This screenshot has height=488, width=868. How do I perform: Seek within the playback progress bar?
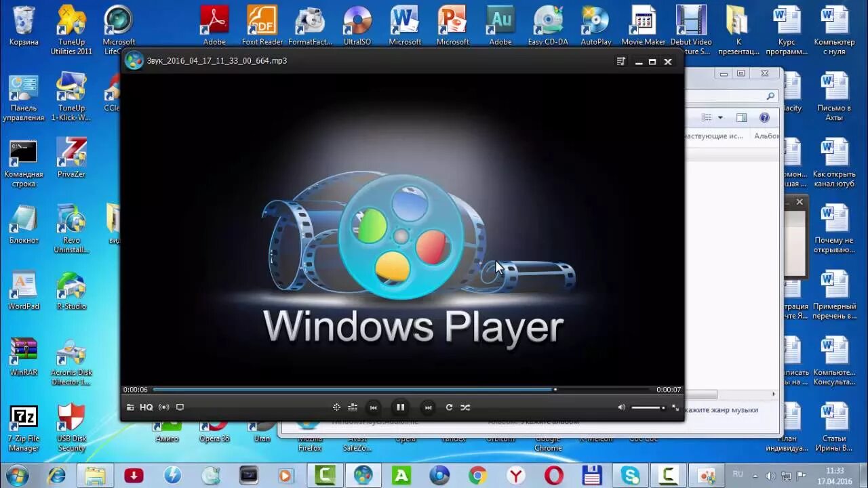pyautogui.click(x=401, y=390)
